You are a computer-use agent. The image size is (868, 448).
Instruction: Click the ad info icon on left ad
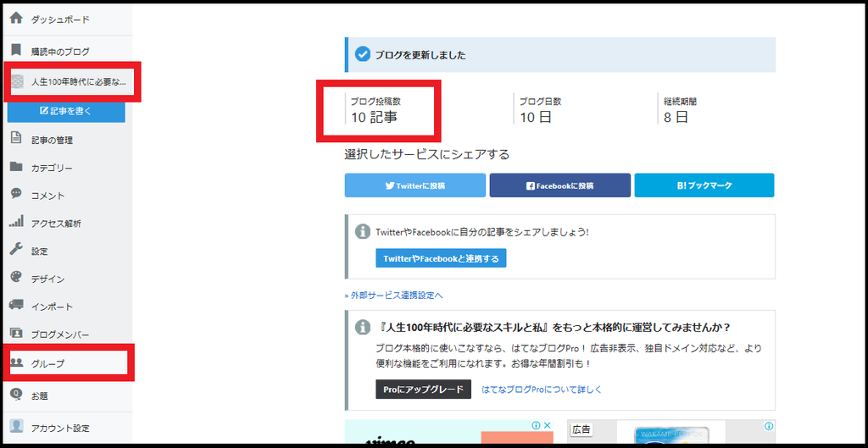coord(536,425)
